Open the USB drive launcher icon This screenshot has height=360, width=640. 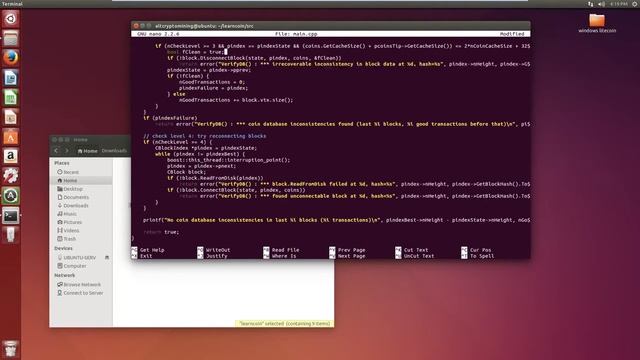pyautogui.click(x=11, y=235)
